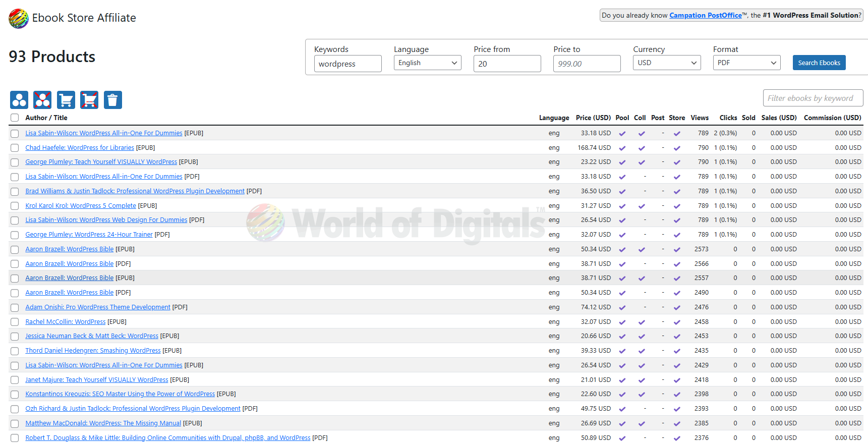Check the box for Adam Onishi: Pro WordPress Theme Development
This screenshot has height=443, width=868.
coord(15,308)
